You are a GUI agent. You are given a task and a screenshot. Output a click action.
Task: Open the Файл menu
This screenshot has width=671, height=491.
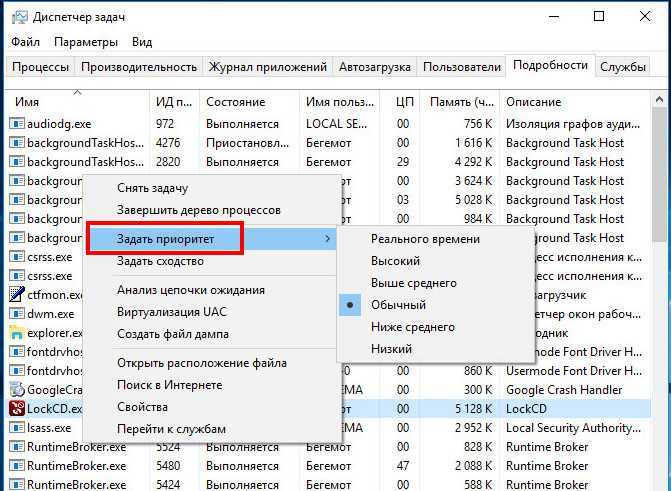click(25, 42)
